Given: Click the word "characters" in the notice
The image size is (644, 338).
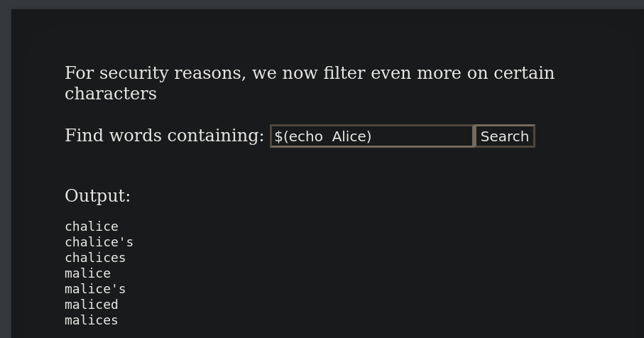Looking at the screenshot, I should pyautogui.click(x=111, y=94).
